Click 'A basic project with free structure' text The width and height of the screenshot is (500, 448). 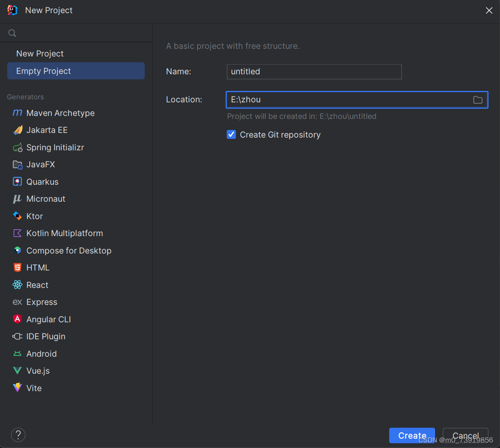[x=233, y=46]
